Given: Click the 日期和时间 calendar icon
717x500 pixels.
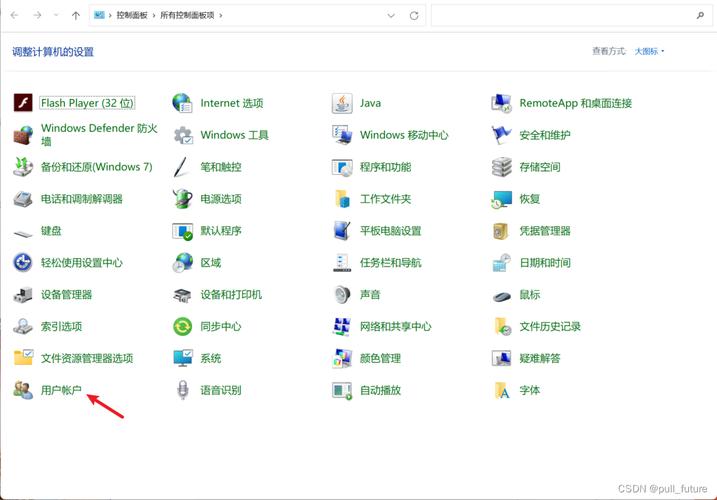Looking at the screenshot, I should [502, 263].
